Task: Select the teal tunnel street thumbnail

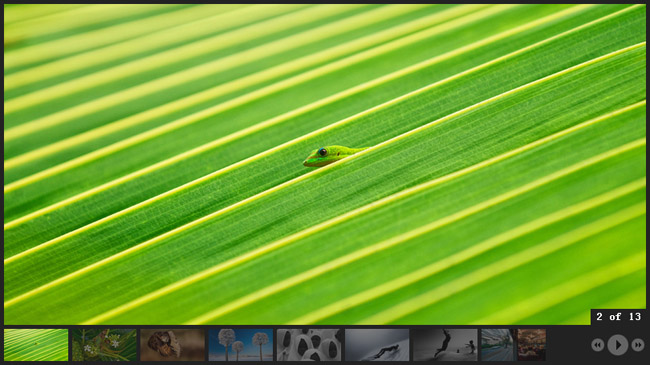Action: (x=497, y=345)
